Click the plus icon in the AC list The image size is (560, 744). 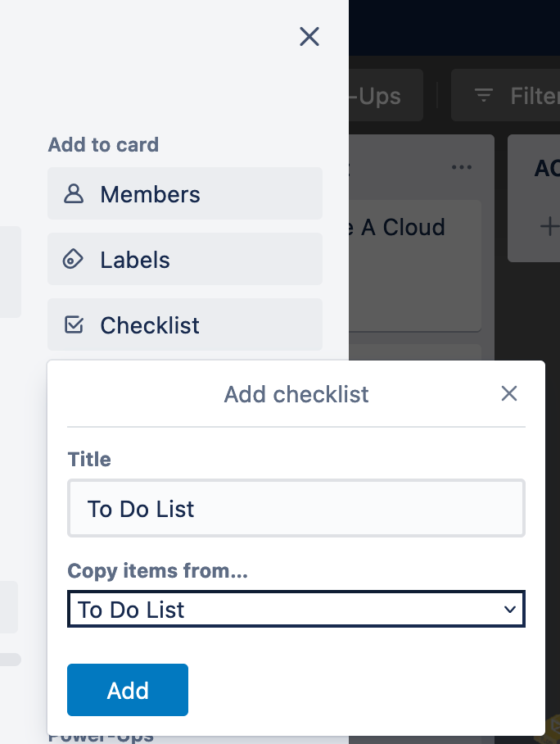pyautogui.click(x=550, y=227)
